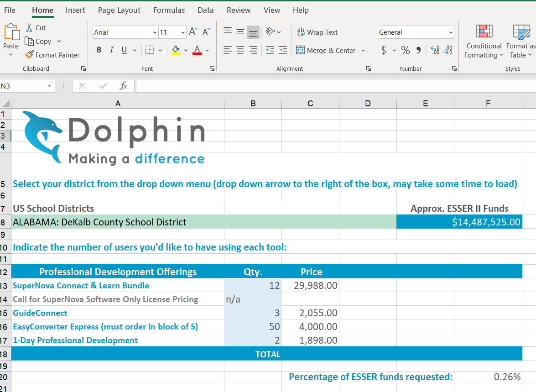The height and width of the screenshot is (392, 536).
Task: Switch to the Data tab
Action: pyautogui.click(x=205, y=10)
